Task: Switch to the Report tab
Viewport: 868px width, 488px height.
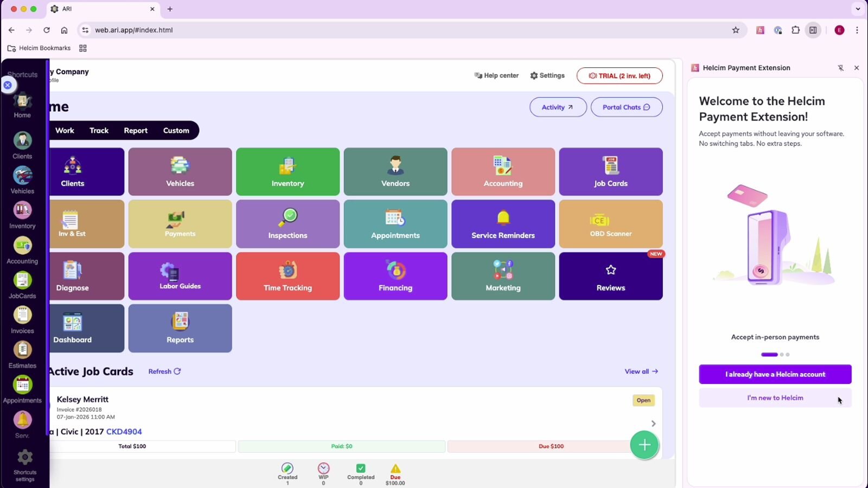Action: 135,131
